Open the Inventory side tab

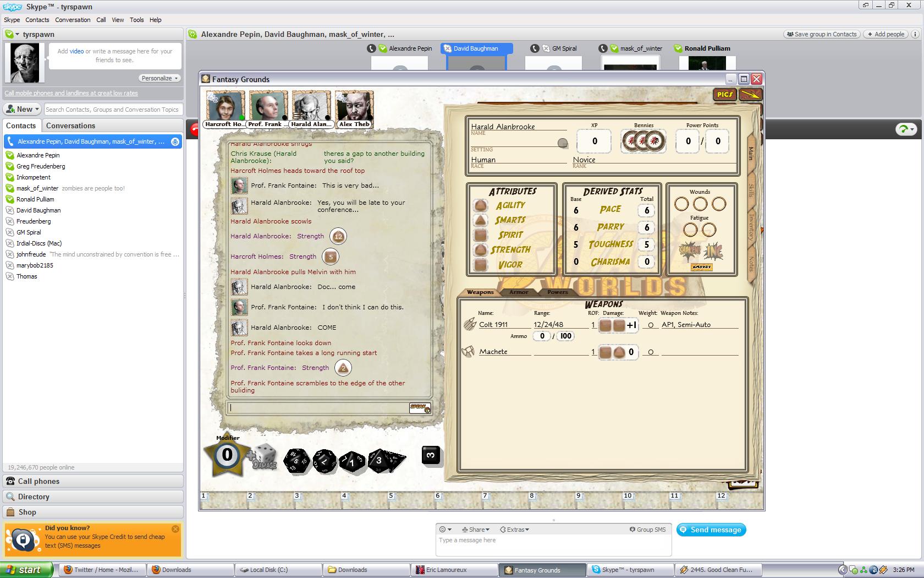point(751,227)
